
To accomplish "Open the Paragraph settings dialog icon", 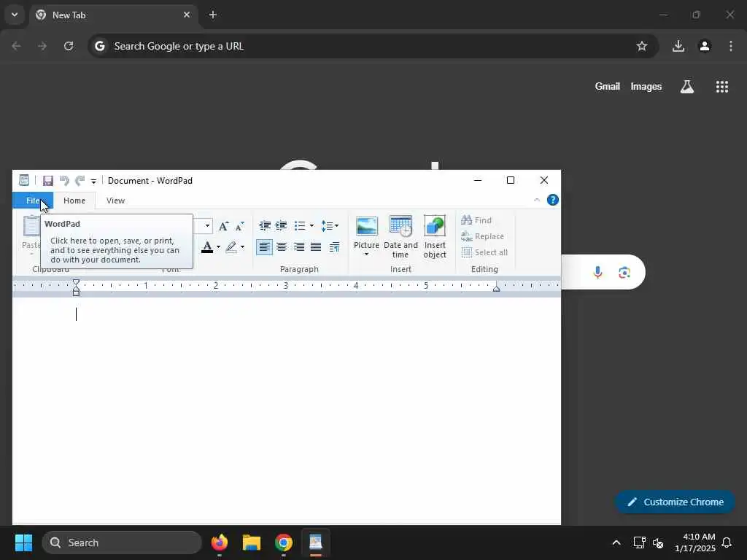I will click(334, 246).
